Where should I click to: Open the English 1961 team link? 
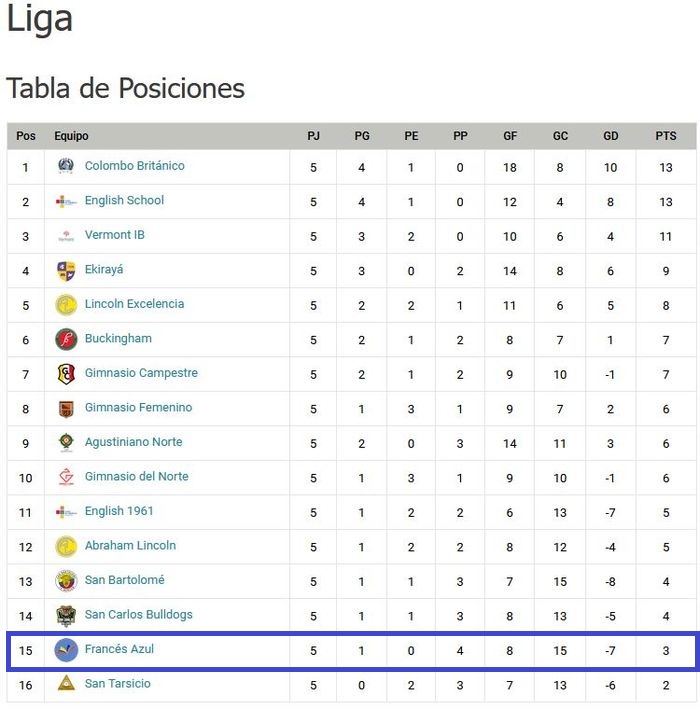(119, 511)
